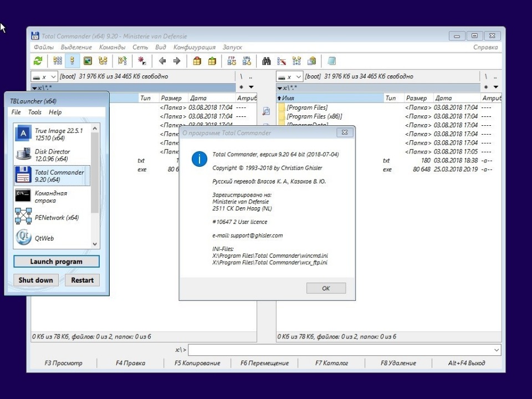The width and height of the screenshot is (532, 399).
Task: Open right panel drive x dropdown
Action: (289, 76)
